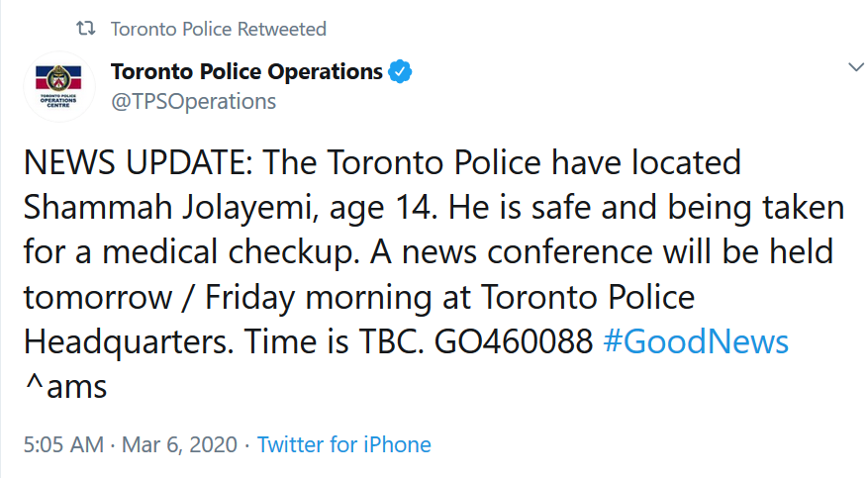Click the retweet arrows icon

click(84, 30)
